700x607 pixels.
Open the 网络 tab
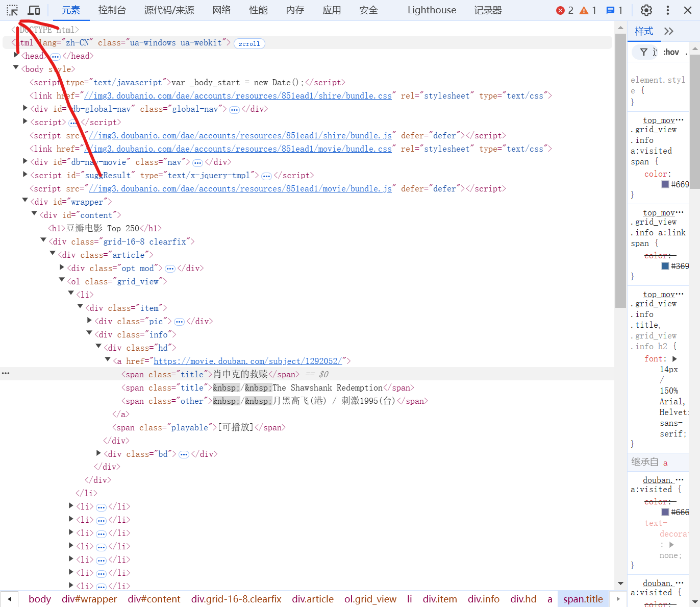tap(222, 10)
